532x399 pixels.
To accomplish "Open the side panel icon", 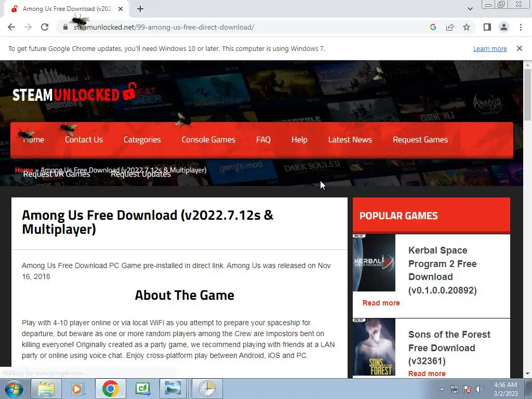I will [487, 27].
